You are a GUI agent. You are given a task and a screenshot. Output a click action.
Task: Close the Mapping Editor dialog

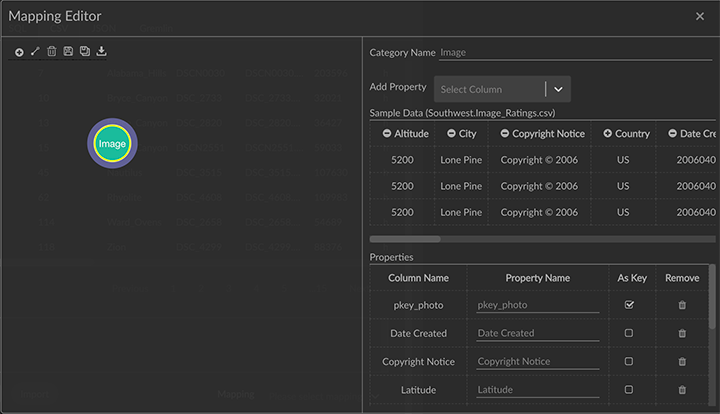[x=700, y=16]
